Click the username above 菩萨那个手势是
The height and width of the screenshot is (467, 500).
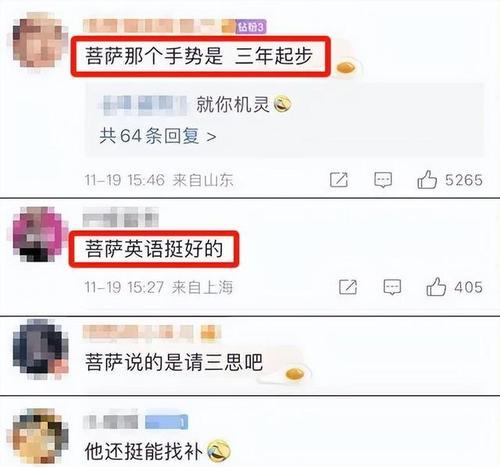pyautogui.click(x=159, y=26)
